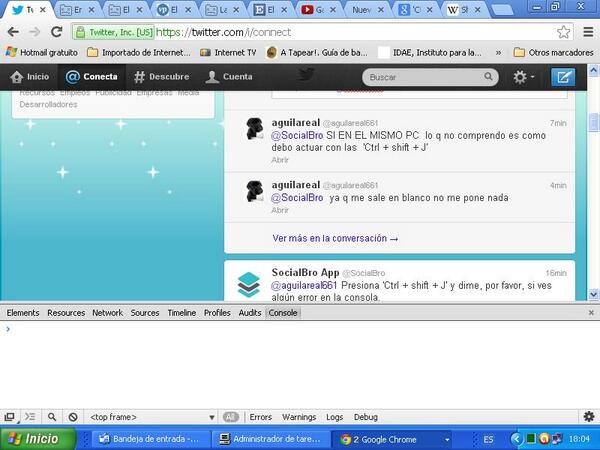This screenshot has height=450, width=600.
Task: Open Bandeja de entrada taskbar item
Action: pos(152,439)
